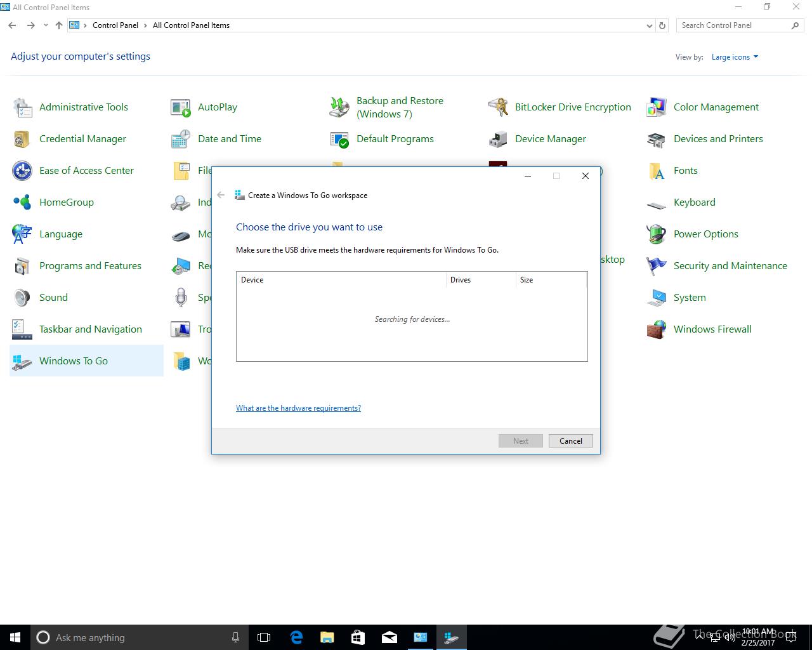The height and width of the screenshot is (650, 812).
Task: Go up one level with up arrow
Action: click(59, 25)
